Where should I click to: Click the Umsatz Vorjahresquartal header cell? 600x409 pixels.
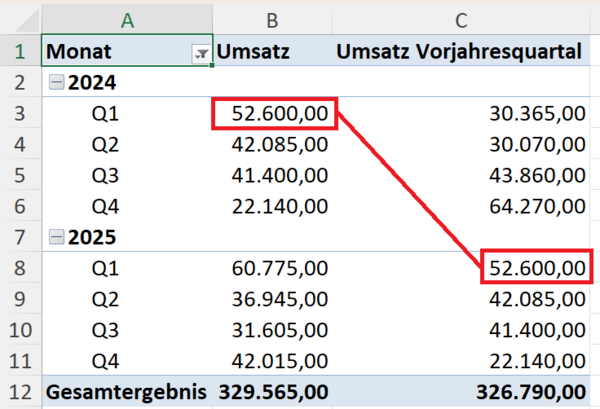pos(460,52)
